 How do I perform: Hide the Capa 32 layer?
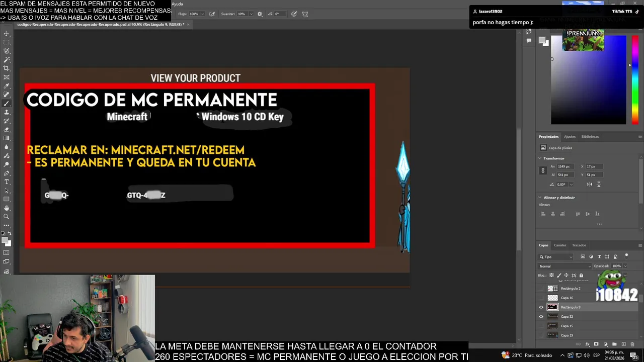tap(541, 317)
